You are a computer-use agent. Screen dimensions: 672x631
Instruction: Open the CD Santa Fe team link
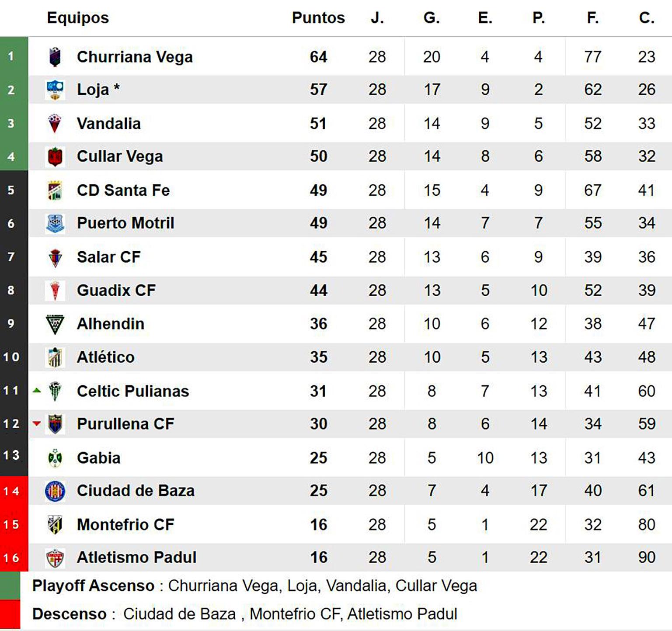coord(123,191)
